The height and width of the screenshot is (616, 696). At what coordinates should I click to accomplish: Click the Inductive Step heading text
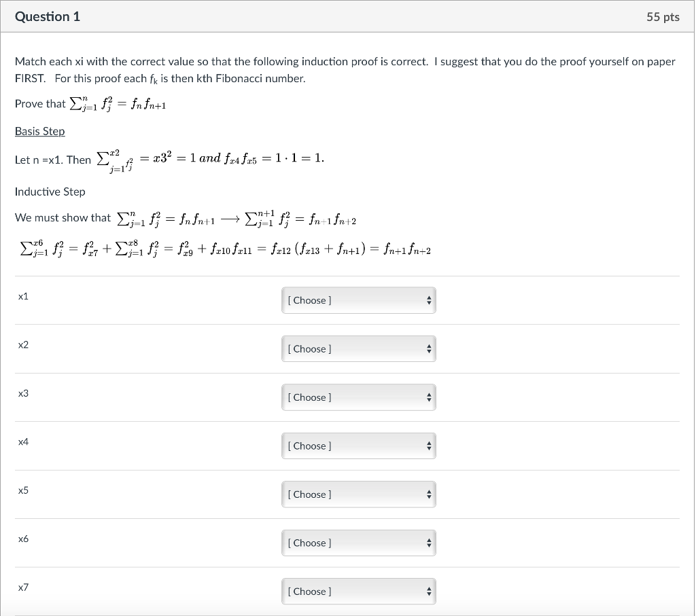coord(50,192)
